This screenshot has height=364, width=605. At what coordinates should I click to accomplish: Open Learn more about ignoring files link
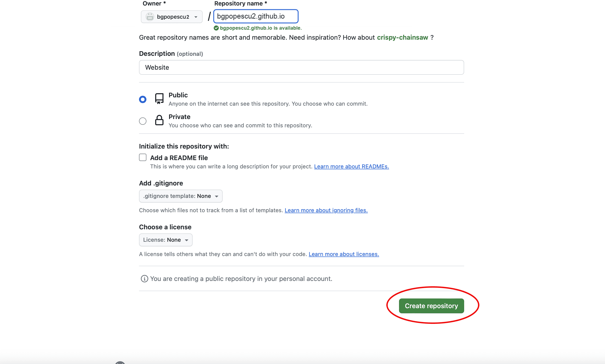[x=326, y=210]
